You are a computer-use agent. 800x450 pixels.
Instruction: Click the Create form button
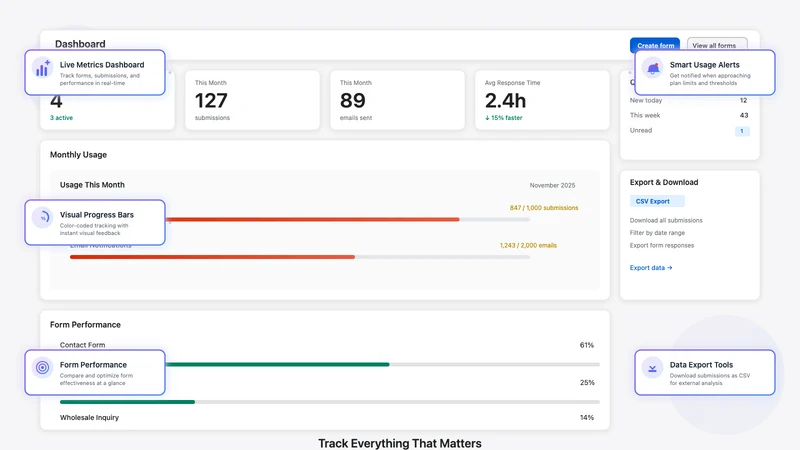[x=655, y=45]
